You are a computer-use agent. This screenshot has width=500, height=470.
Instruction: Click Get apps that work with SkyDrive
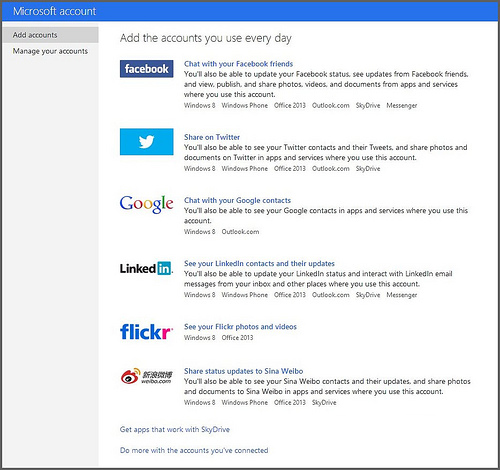click(x=175, y=429)
